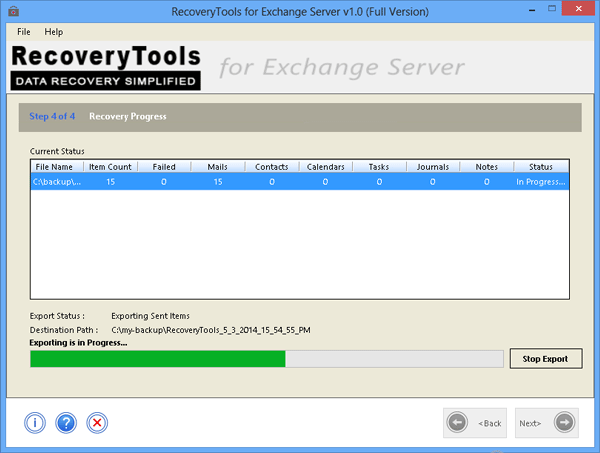Sort by File Name column header
The width and height of the screenshot is (600, 453).
(x=57, y=167)
